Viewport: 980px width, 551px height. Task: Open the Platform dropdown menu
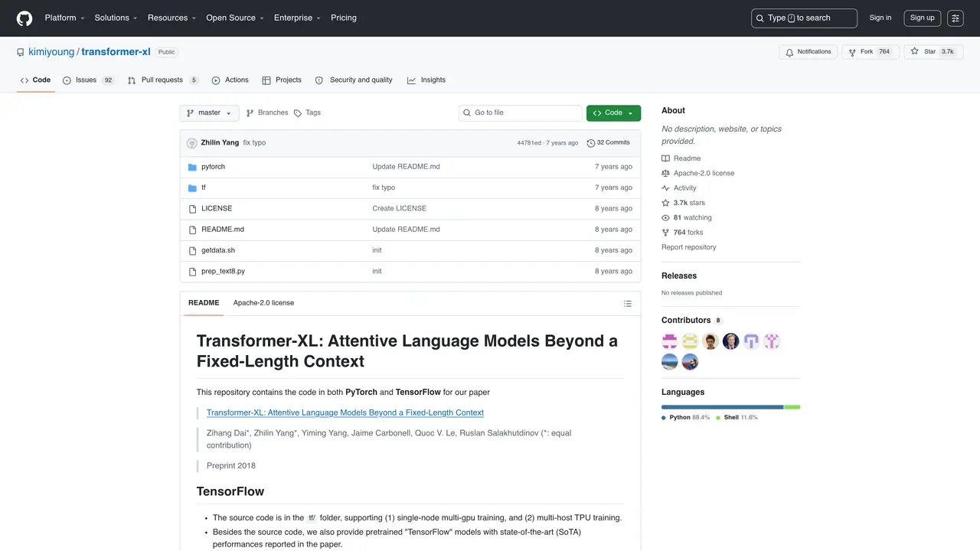click(64, 18)
